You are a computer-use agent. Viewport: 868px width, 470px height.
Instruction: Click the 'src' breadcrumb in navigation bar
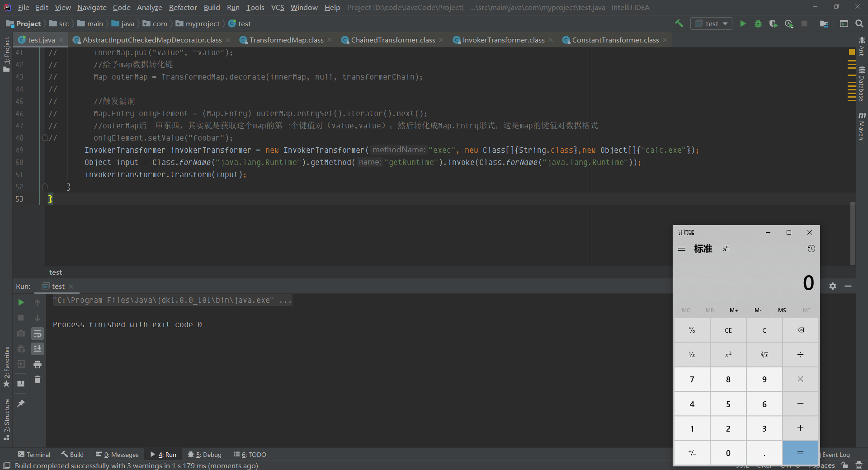point(59,23)
